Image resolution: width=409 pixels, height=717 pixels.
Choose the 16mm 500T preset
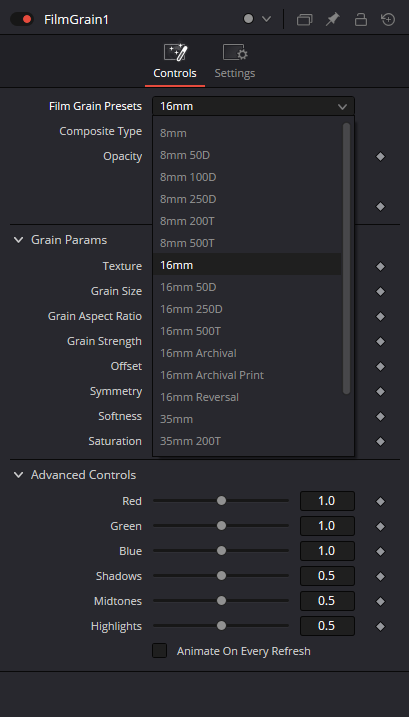[x=247, y=331]
